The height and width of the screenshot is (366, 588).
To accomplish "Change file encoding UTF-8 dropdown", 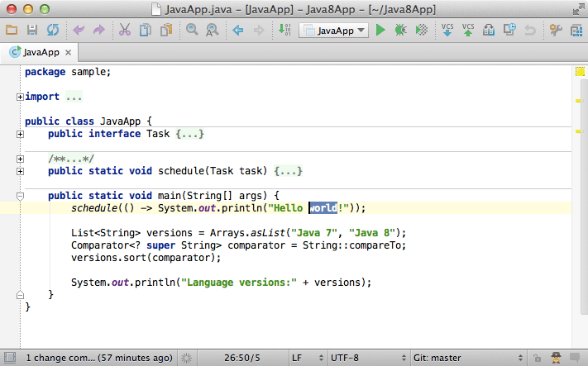I will pyautogui.click(x=368, y=358).
